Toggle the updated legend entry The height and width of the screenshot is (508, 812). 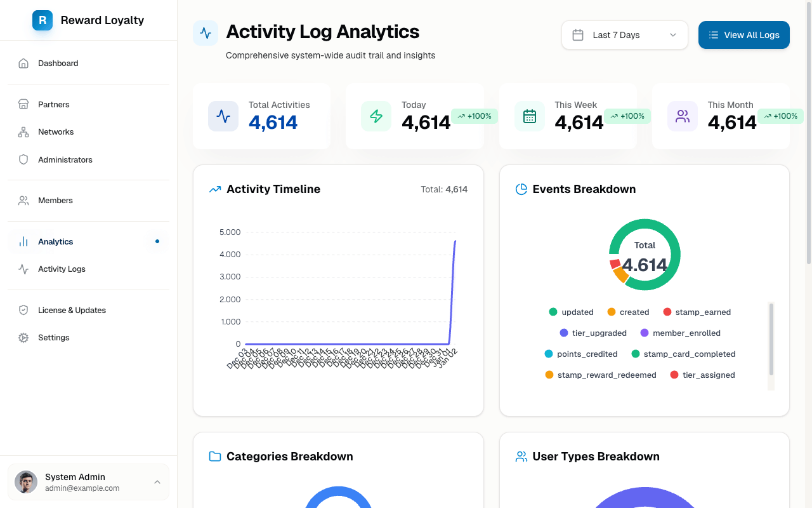572,312
